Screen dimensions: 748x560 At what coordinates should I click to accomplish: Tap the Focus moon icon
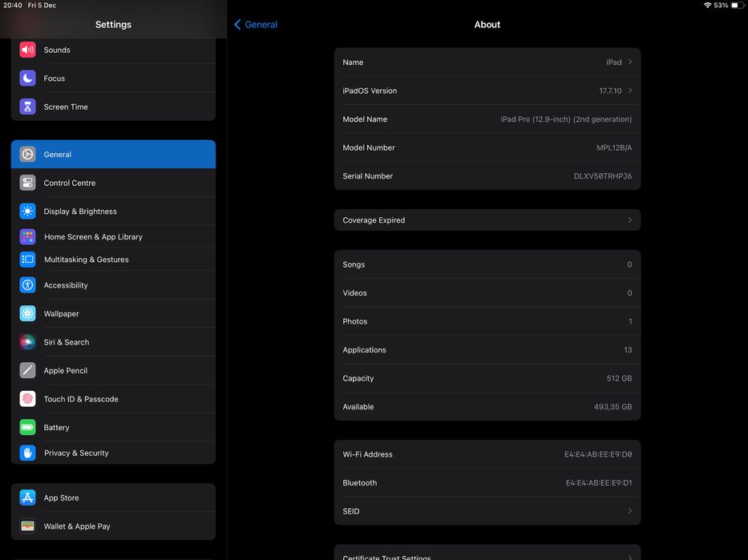pos(28,79)
